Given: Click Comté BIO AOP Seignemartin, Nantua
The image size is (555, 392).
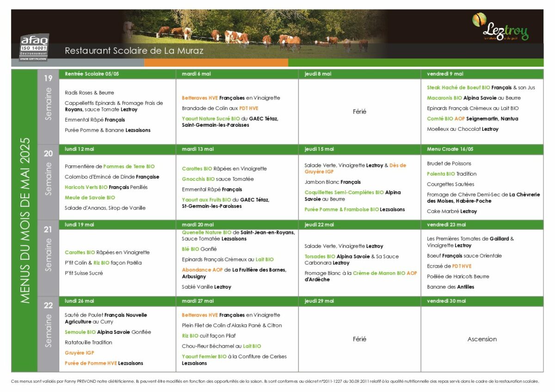Looking at the screenshot, I should pos(472,119).
